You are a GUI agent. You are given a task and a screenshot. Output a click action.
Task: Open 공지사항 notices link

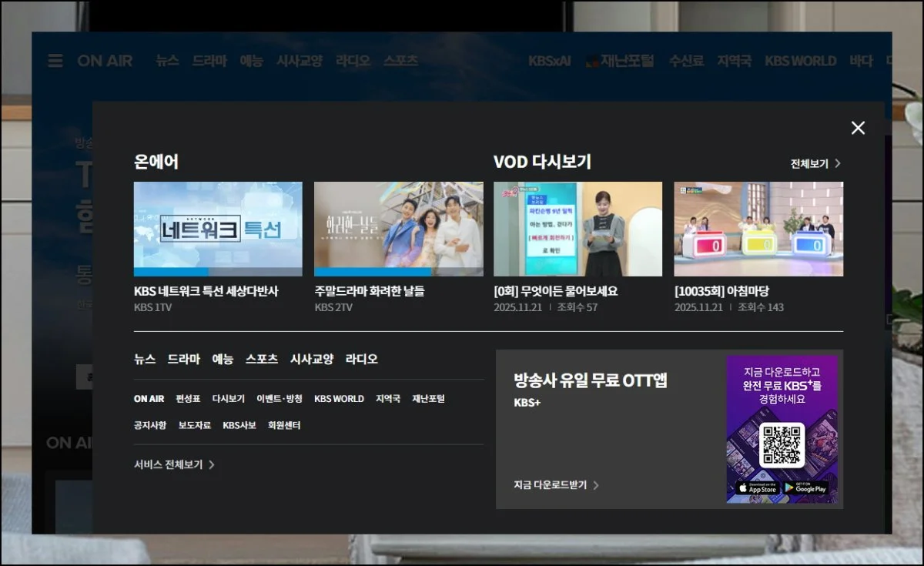click(x=149, y=425)
